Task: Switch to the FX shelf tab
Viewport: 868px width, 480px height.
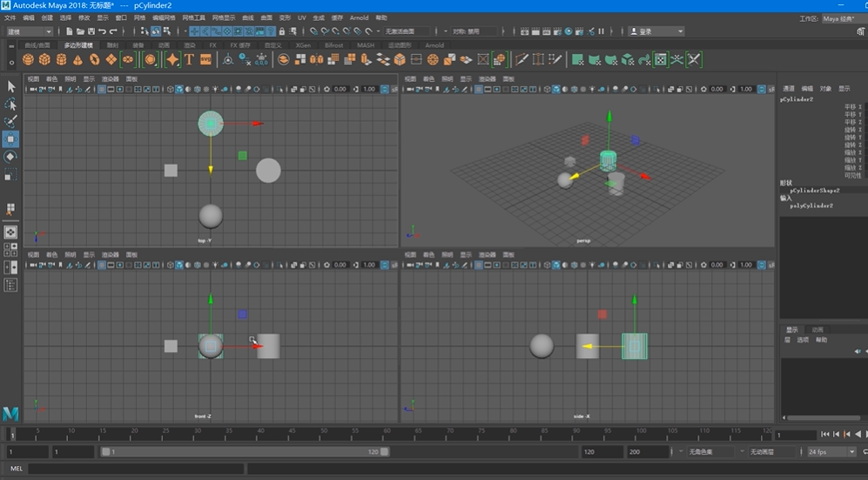Action: pyautogui.click(x=212, y=45)
